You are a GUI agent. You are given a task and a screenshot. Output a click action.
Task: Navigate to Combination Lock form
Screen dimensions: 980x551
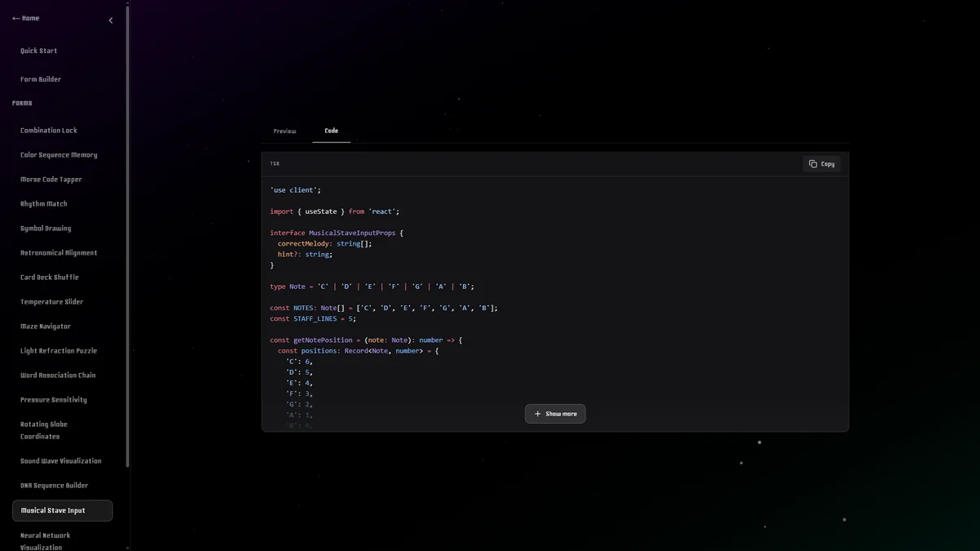click(x=49, y=131)
